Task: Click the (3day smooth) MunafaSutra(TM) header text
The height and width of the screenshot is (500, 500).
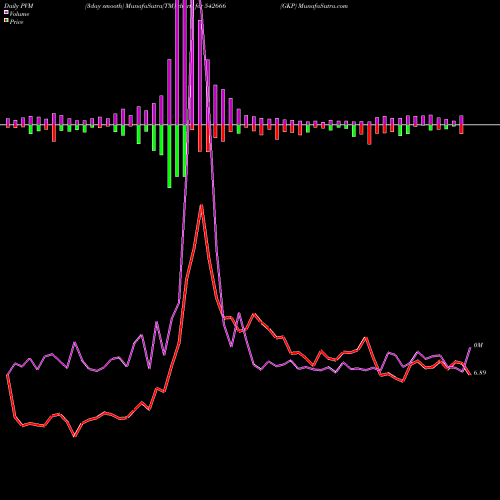Action: [x=130, y=6]
